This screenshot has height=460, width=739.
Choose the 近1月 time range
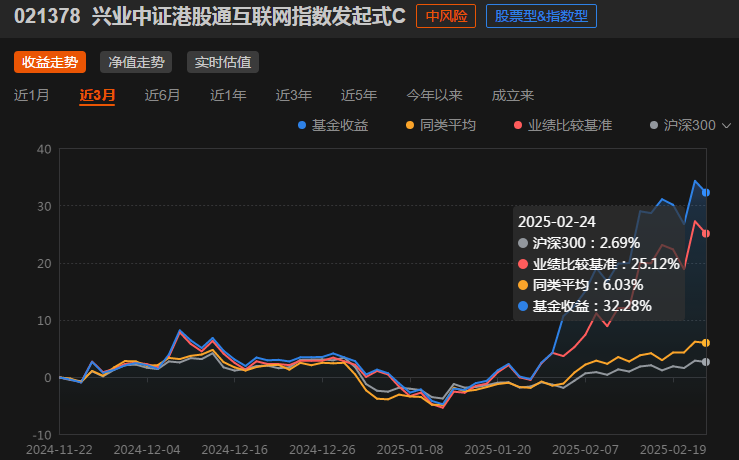coord(32,95)
